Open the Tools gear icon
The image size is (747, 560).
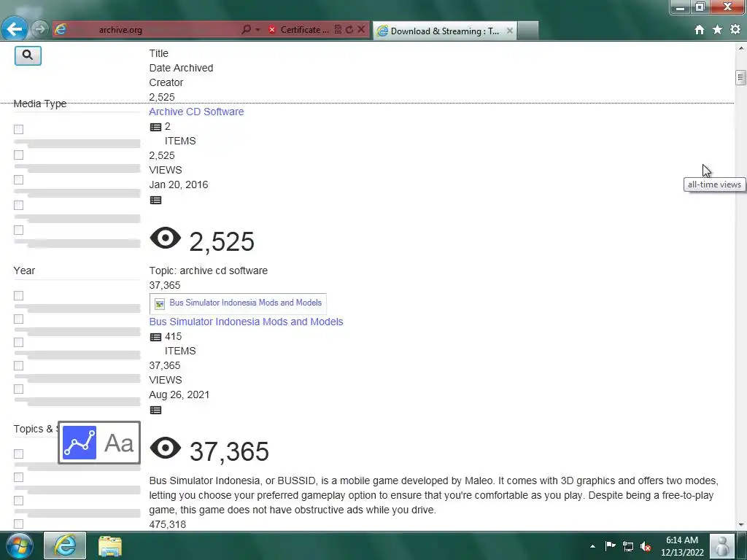735,29
